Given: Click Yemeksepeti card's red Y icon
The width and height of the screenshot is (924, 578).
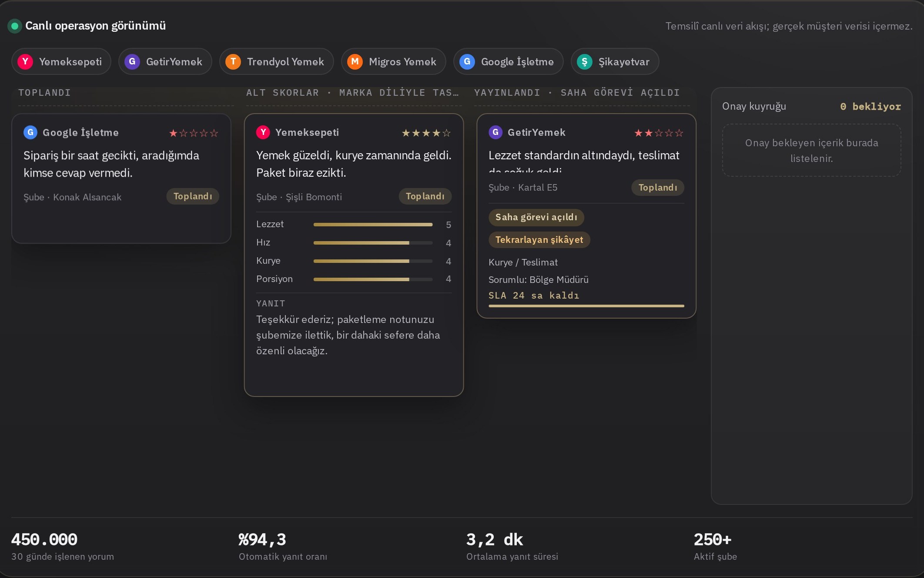Looking at the screenshot, I should point(263,132).
